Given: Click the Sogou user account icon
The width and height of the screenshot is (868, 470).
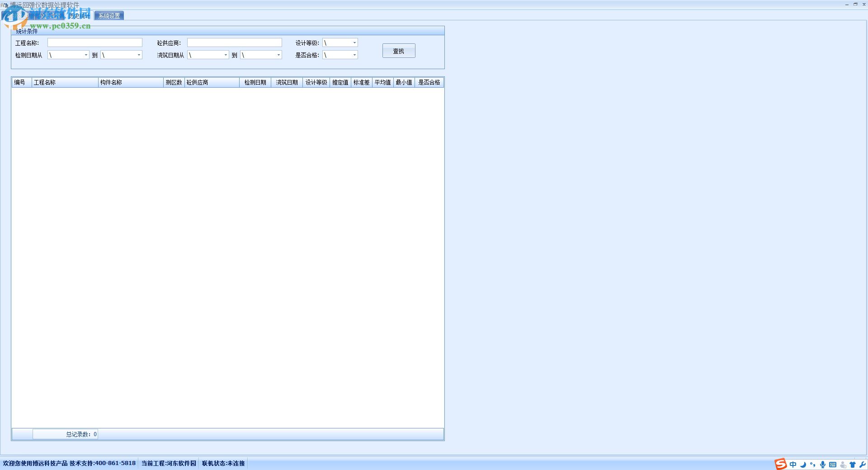Looking at the screenshot, I should click(843, 465).
